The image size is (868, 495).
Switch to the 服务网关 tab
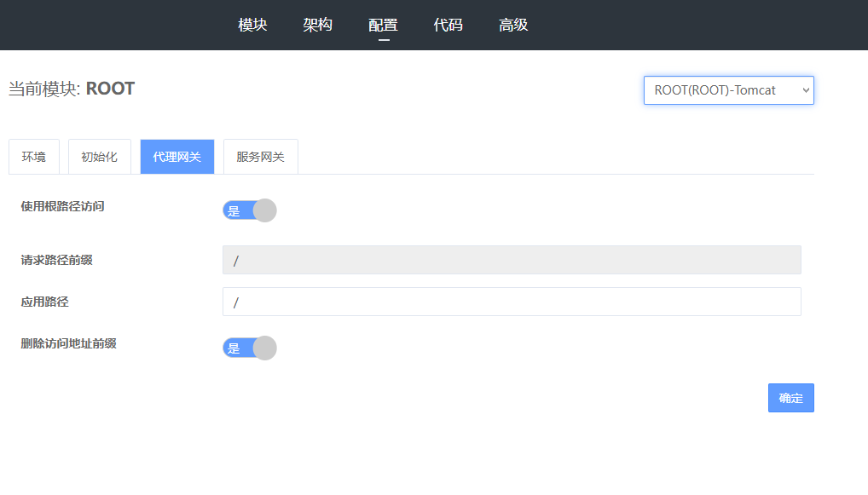tap(260, 157)
